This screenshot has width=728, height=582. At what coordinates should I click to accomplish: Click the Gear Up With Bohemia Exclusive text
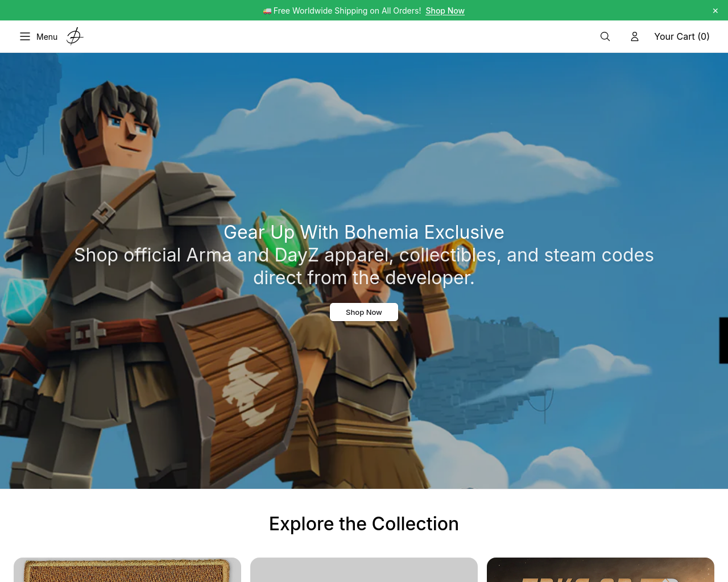pyautogui.click(x=364, y=232)
